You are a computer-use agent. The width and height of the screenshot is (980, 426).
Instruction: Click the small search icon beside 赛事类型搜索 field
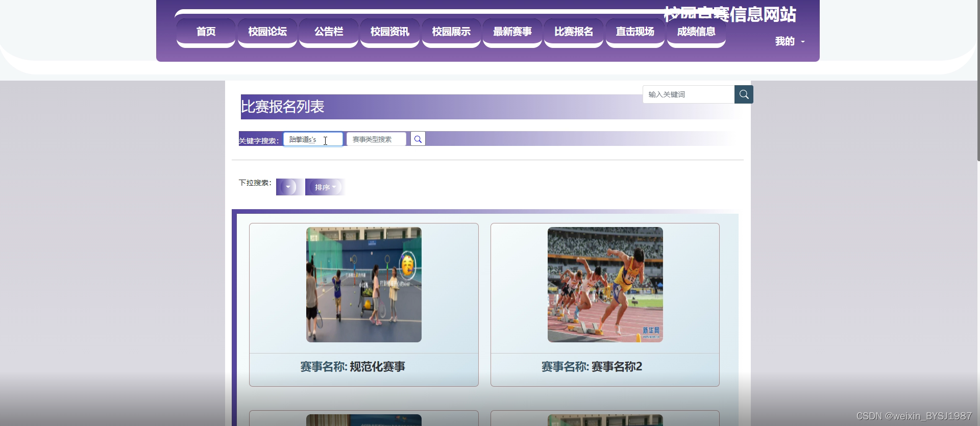[418, 139]
